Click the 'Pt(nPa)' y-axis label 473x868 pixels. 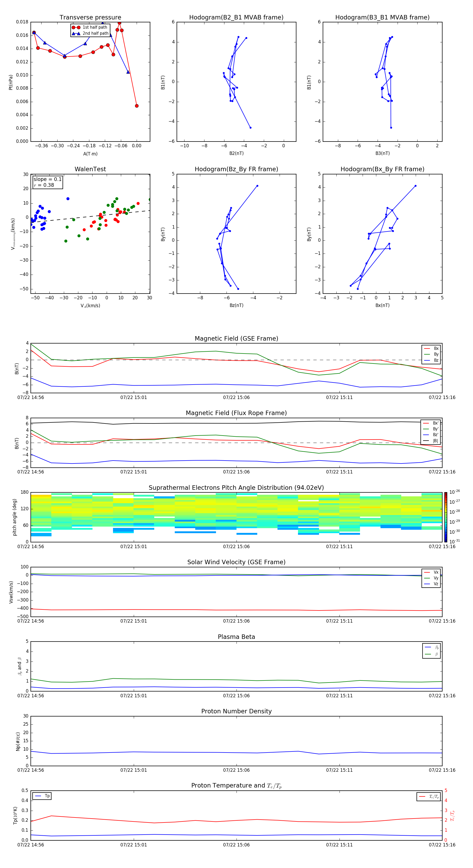click(x=11, y=82)
